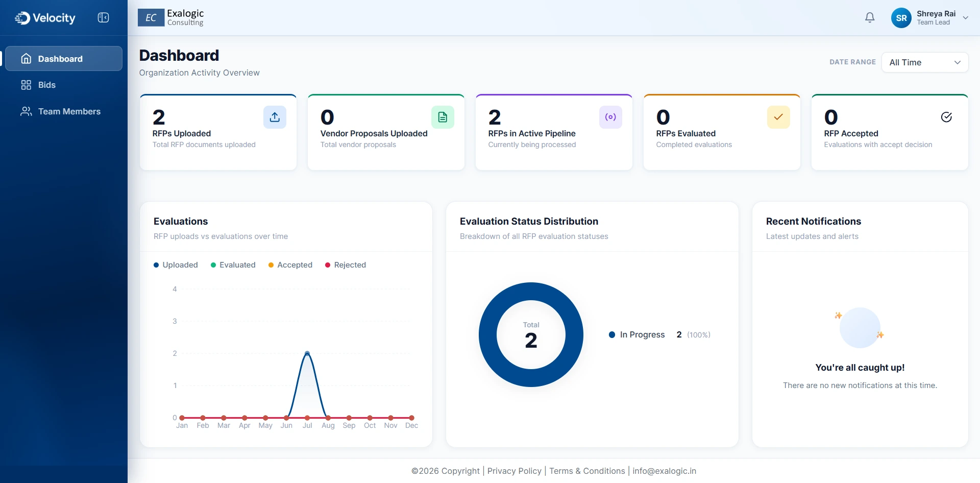
Task: Click the SR user avatar
Action: click(x=901, y=18)
